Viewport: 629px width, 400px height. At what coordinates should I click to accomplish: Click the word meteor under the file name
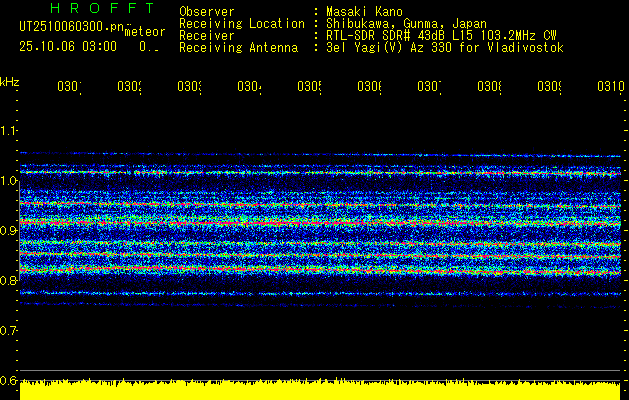click(145, 32)
